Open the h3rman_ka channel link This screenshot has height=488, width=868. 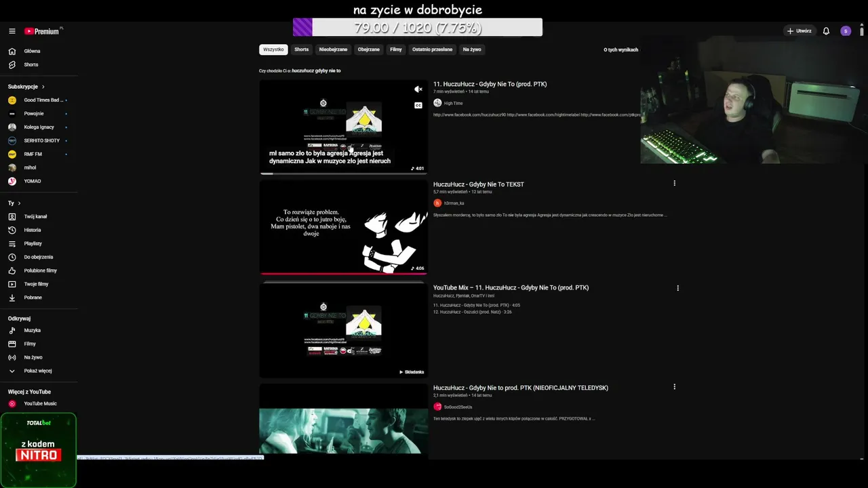click(x=454, y=203)
